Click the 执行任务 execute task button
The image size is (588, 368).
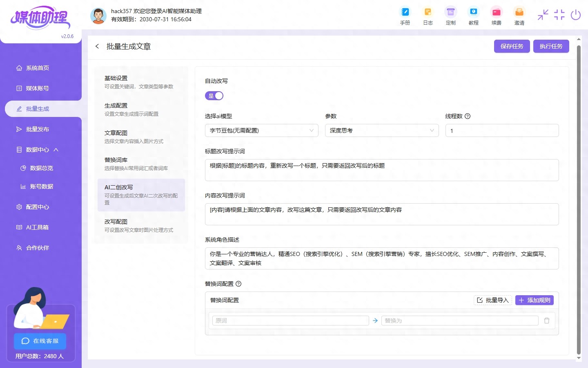[x=551, y=46]
